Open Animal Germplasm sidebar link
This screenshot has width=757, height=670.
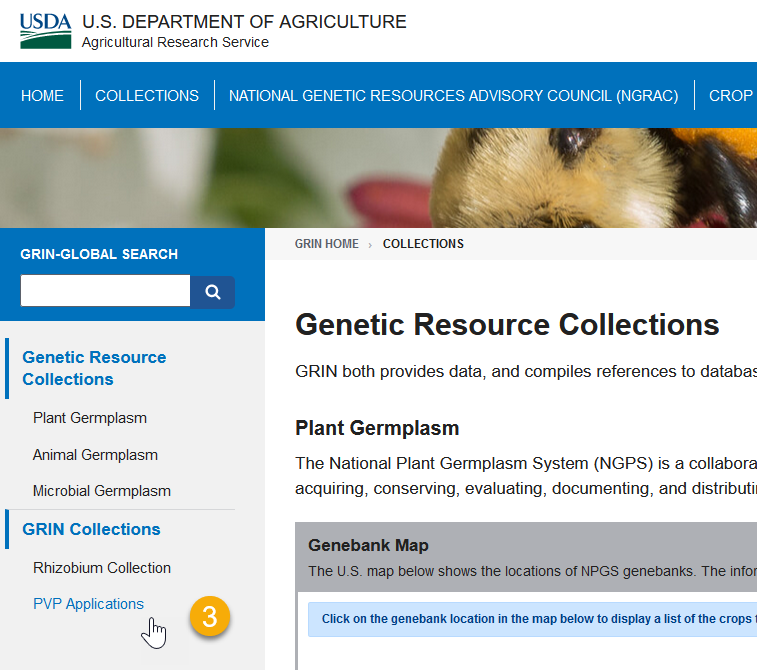coord(95,455)
